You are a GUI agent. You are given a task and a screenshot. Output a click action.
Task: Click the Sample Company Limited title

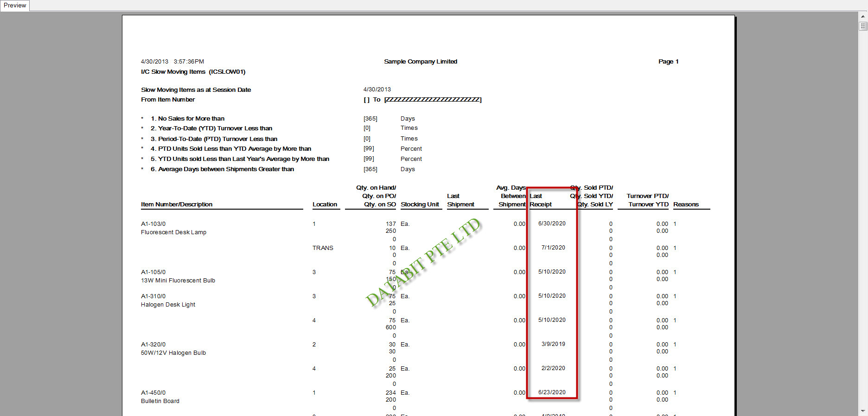tap(420, 62)
